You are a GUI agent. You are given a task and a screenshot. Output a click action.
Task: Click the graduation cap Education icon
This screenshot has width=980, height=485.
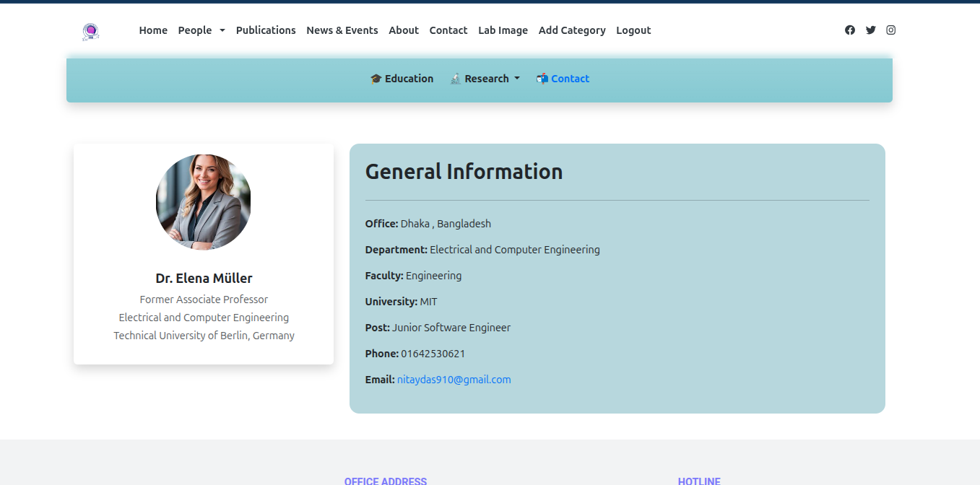376,79
